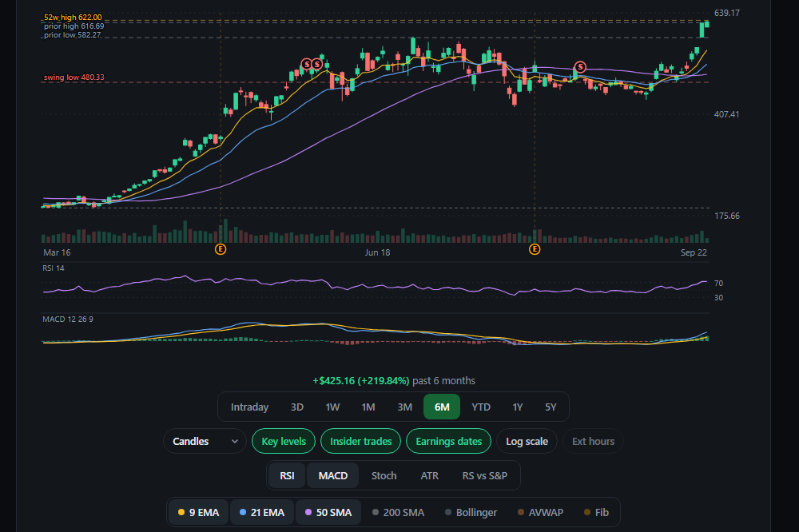Click the prior low 582.27 label
The image size is (799, 532).
click(x=73, y=34)
